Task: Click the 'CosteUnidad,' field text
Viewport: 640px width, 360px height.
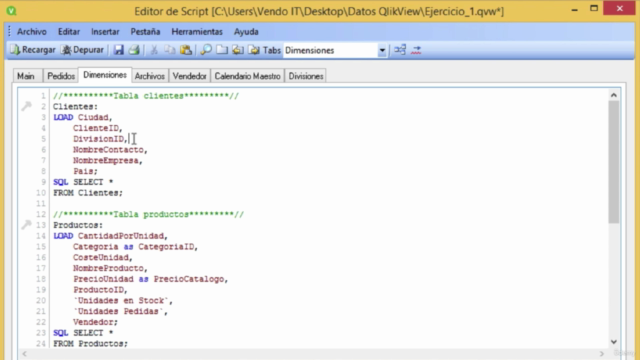Action: pos(103,258)
